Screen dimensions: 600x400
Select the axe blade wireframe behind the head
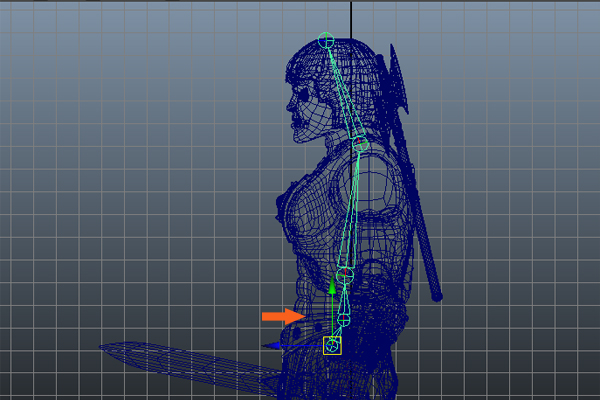coord(398,78)
